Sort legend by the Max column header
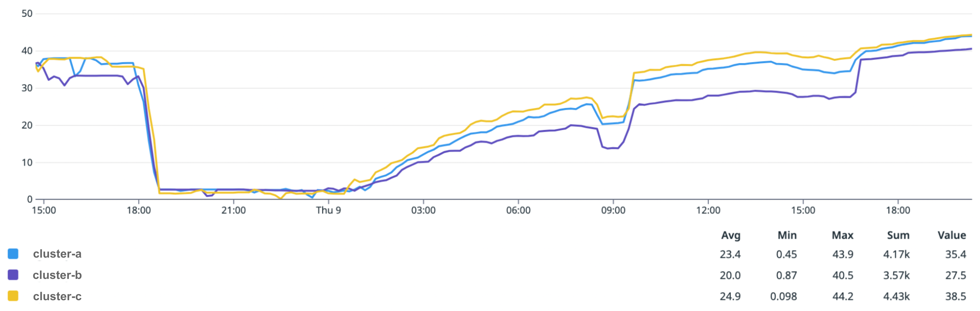Screen dimensions: 980x311 click(842, 235)
